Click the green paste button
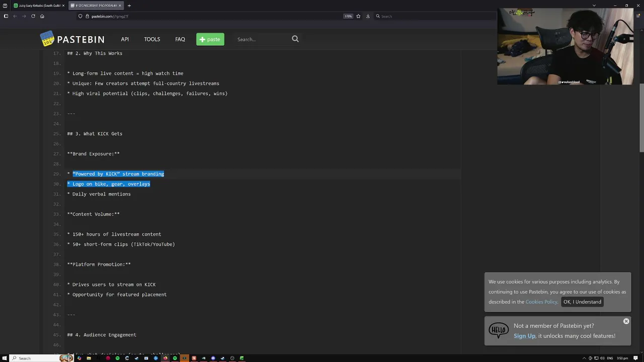 [210, 39]
